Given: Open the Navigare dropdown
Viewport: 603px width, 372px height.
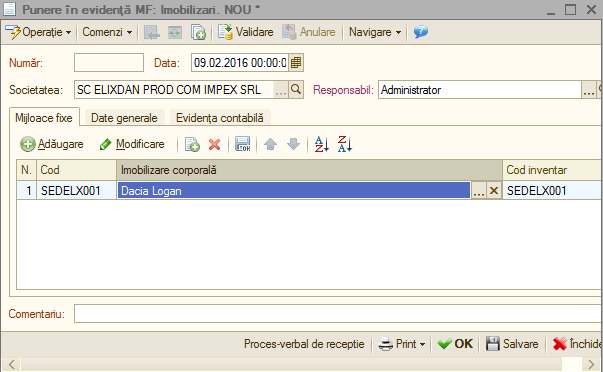Looking at the screenshot, I should tap(375, 32).
